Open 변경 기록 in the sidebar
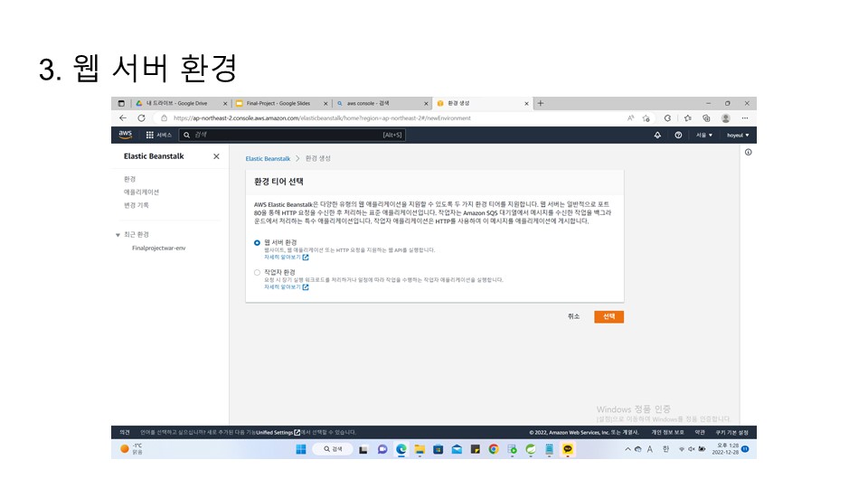The height and width of the screenshot is (488, 868). (x=137, y=205)
